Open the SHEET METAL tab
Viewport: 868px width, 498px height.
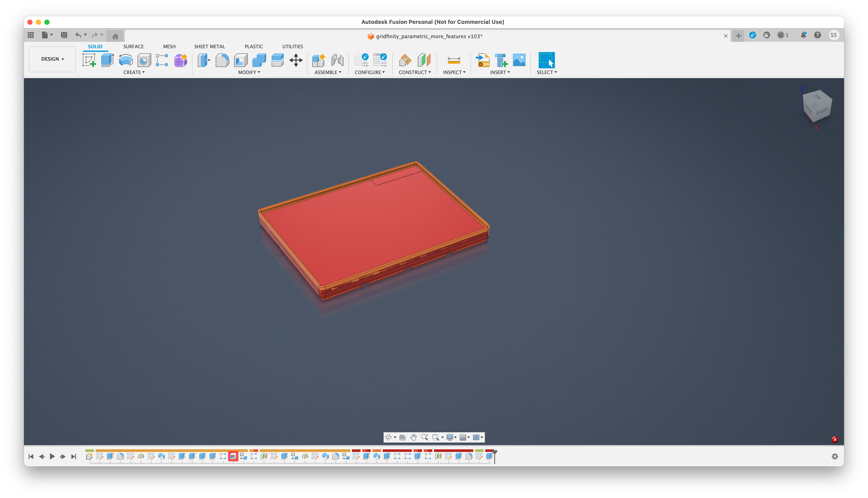click(210, 47)
